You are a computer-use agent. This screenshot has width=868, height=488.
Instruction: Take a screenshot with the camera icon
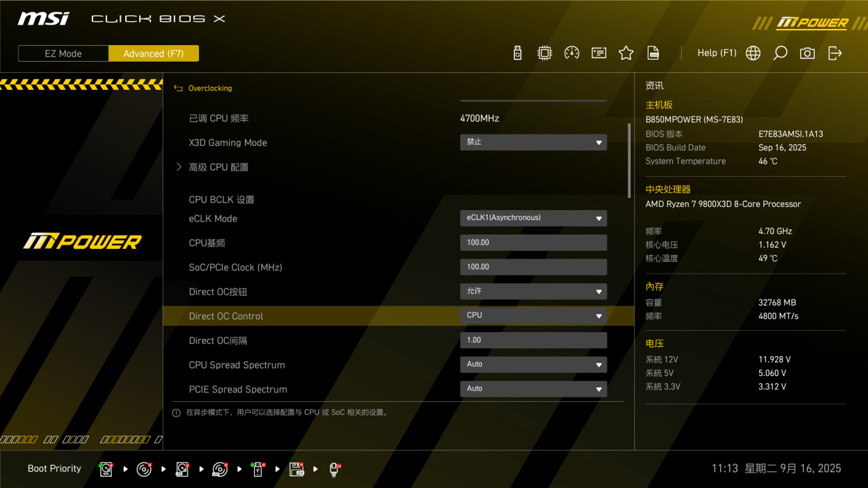click(x=807, y=53)
